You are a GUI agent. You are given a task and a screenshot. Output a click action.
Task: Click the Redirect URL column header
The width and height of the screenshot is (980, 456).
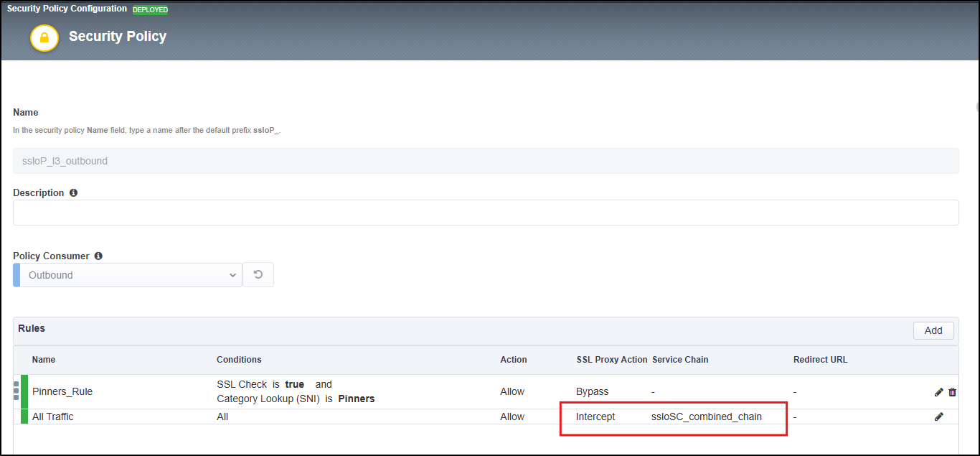(x=821, y=360)
